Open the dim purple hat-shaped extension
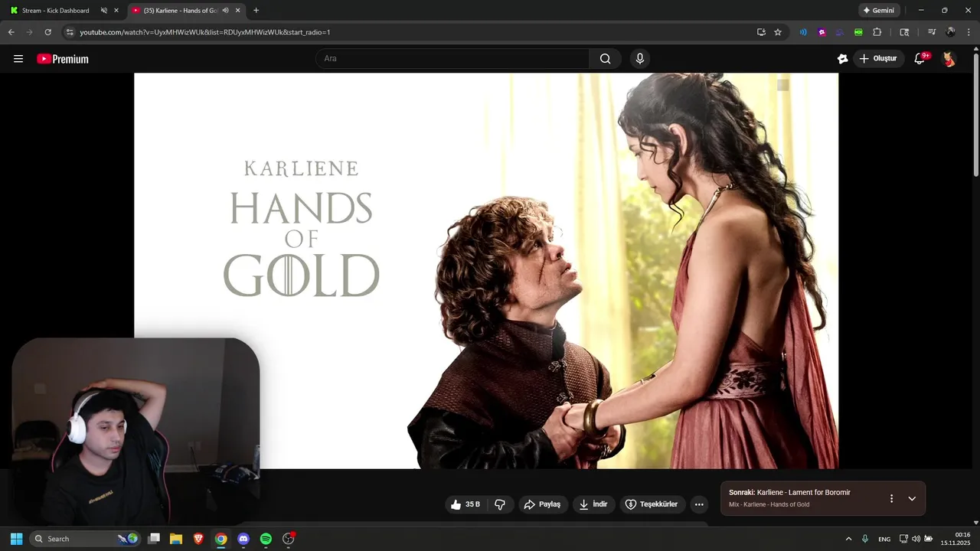 (840, 32)
